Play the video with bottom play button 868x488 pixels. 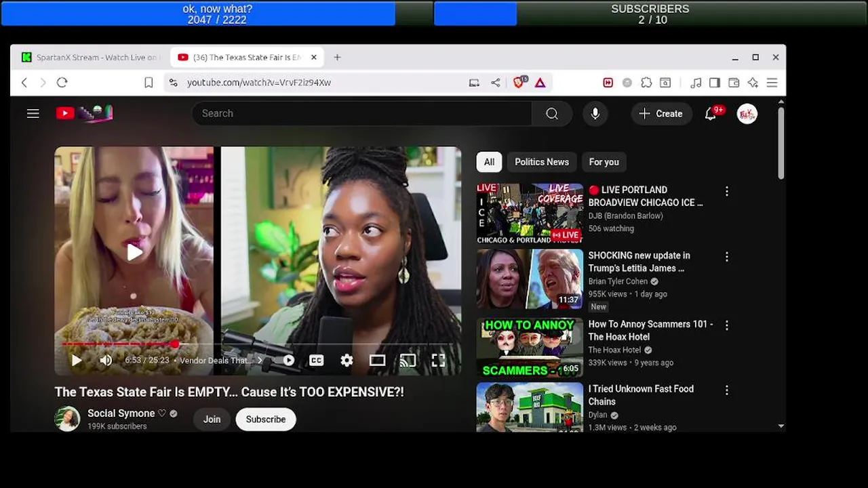pos(76,361)
